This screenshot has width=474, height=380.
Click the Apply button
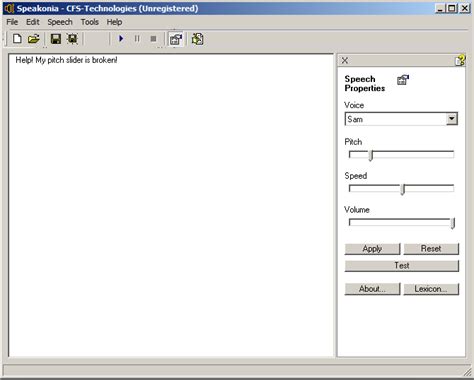[372, 249]
